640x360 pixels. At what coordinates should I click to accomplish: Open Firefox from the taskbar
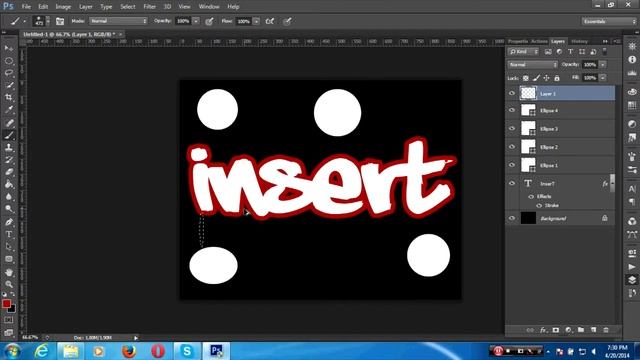click(x=129, y=351)
